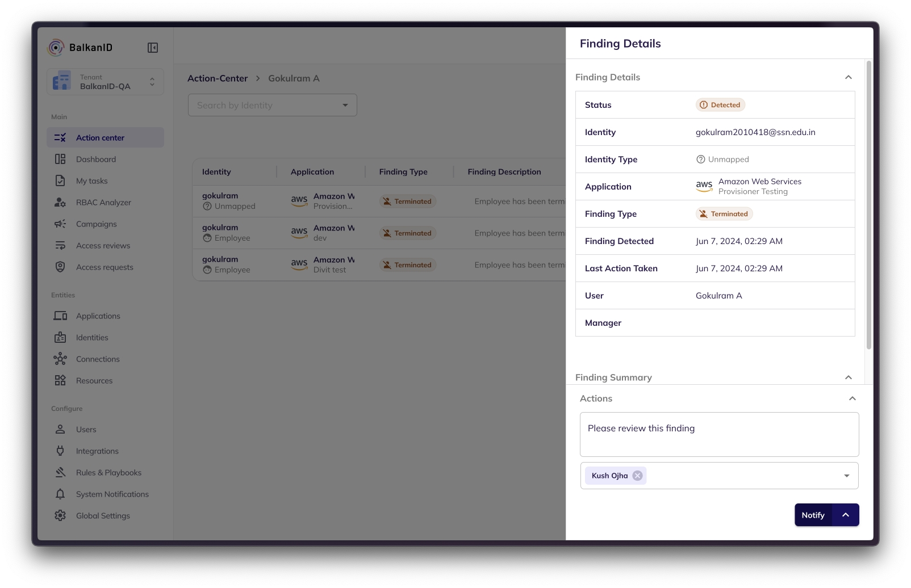Click the tenant building icon
This screenshot has width=911, height=588.
62,81
